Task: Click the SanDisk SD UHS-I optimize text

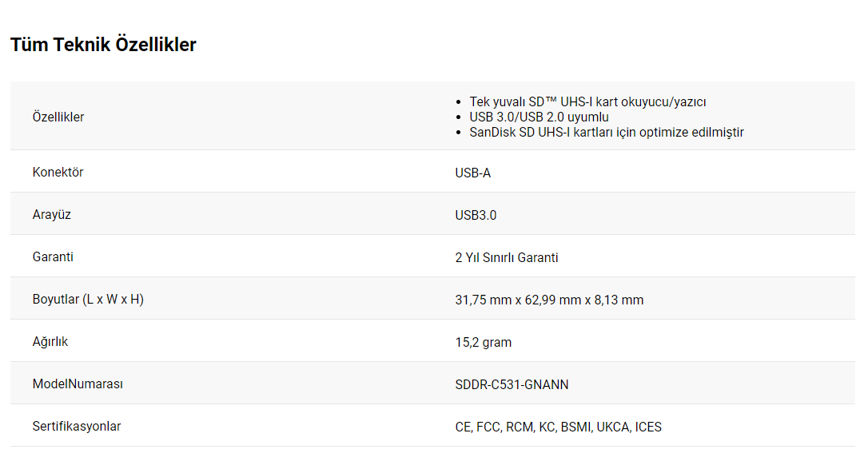Action: pos(606,132)
